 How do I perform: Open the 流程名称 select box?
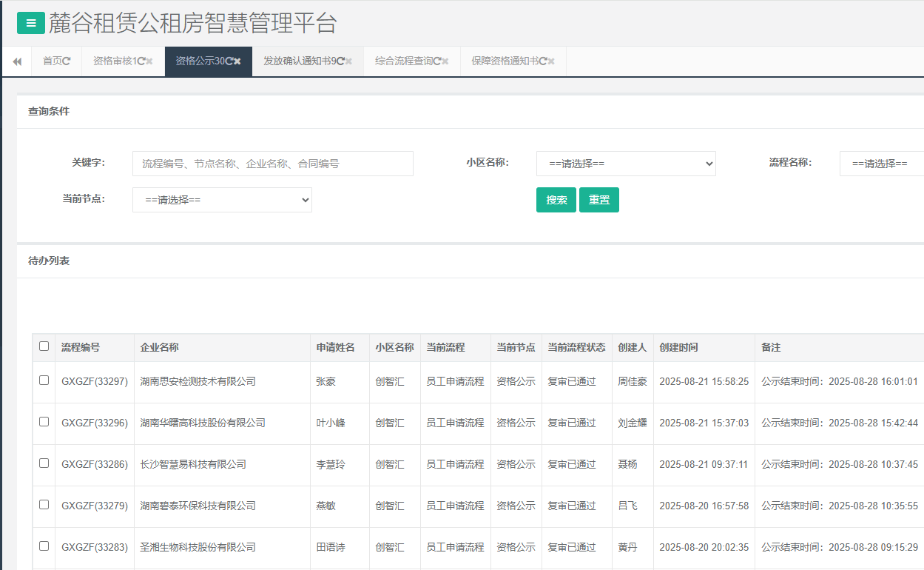[x=880, y=164]
